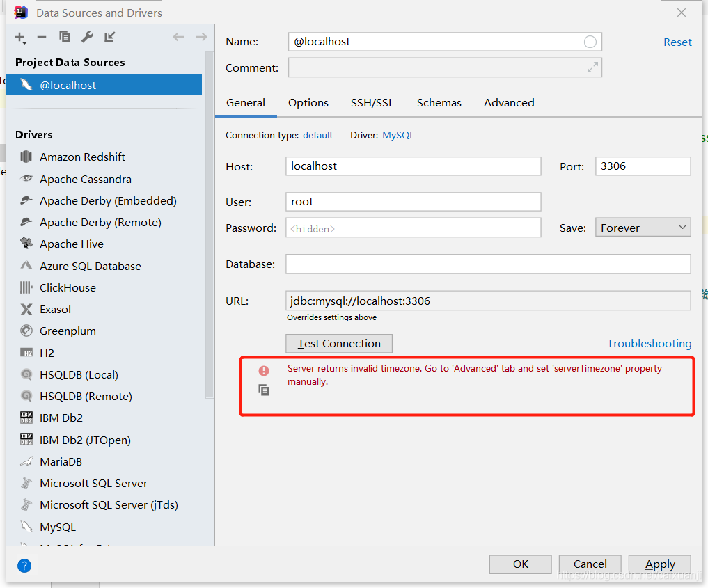Viewport: 708px width, 588px height.
Task: Click the OK button
Action: [x=521, y=564]
